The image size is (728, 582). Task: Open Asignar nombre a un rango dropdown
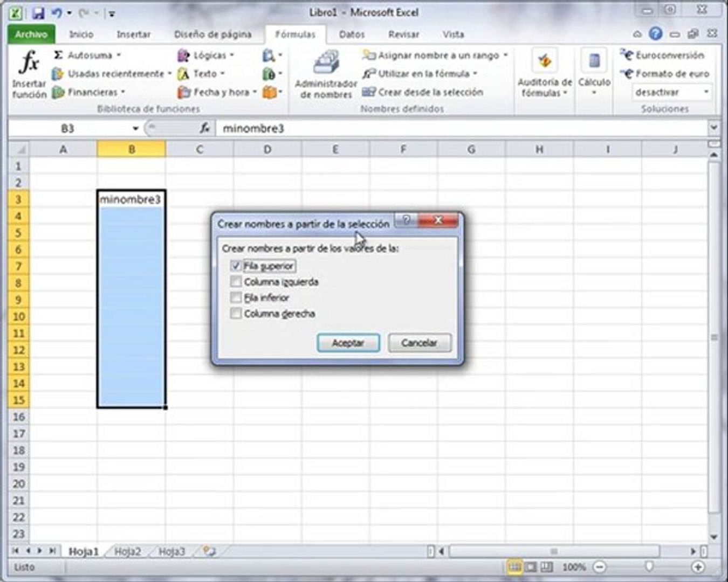click(x=435, y=55)
